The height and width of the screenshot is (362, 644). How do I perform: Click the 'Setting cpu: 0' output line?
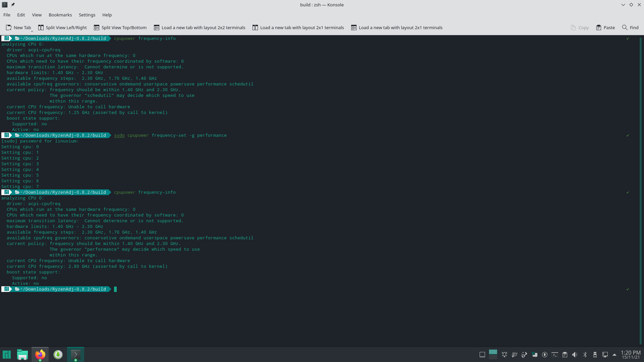click(20, 146)
